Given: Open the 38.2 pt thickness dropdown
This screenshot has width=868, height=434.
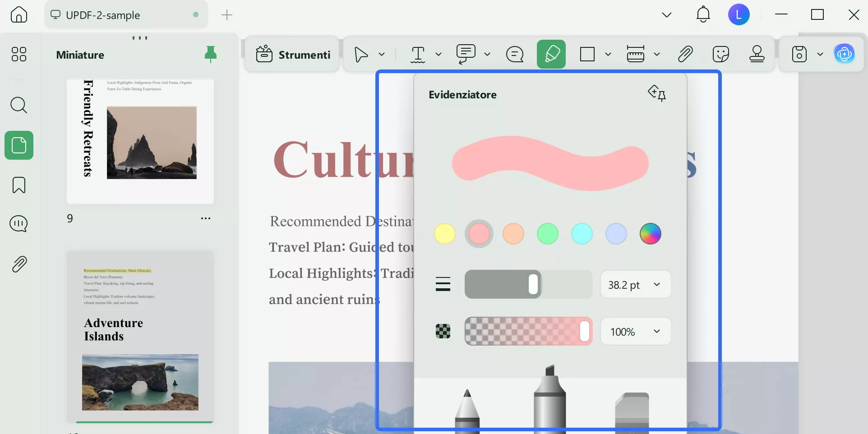Looking at the screenshot, I should click(x=636, y=285).
